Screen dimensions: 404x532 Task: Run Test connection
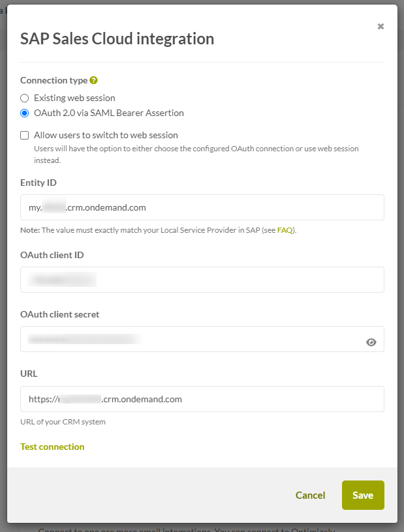pos(52,447)
